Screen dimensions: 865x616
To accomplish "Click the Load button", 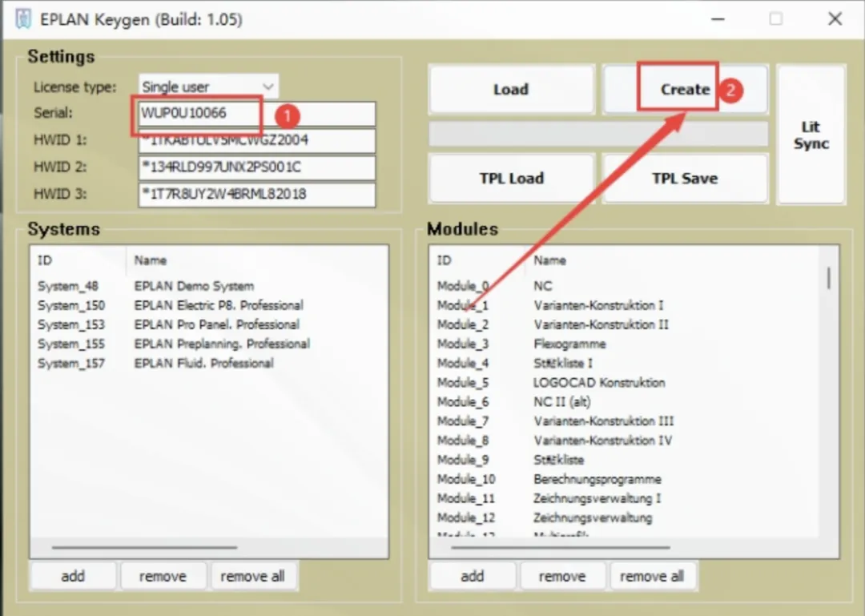I will tap(511, 90).
